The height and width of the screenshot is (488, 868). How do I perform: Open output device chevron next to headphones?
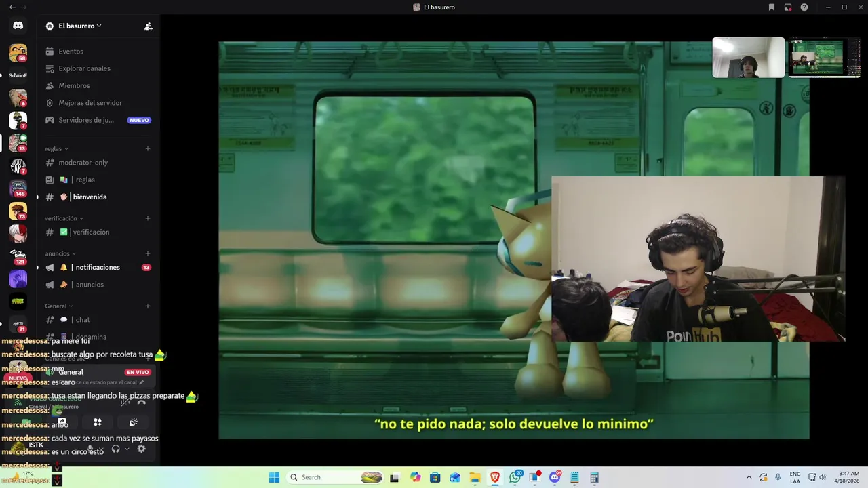point(127,449)
